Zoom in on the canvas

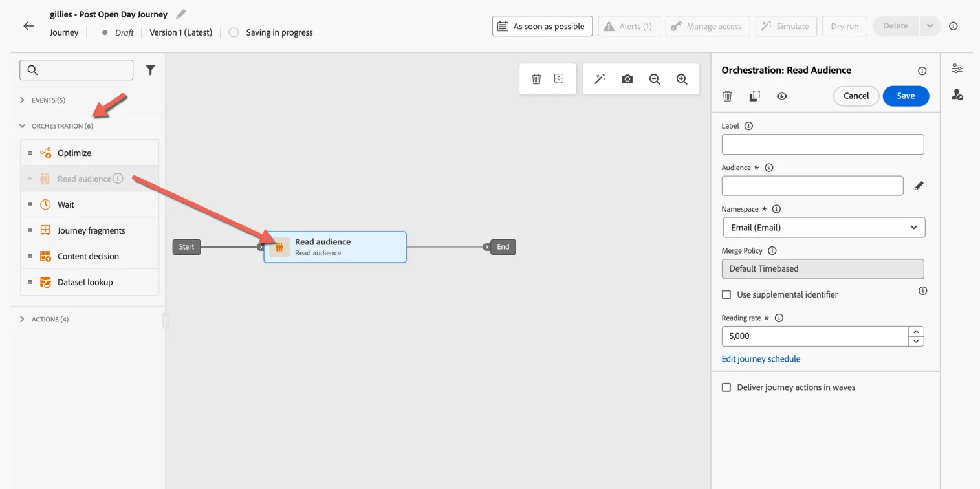pos(682,79)
